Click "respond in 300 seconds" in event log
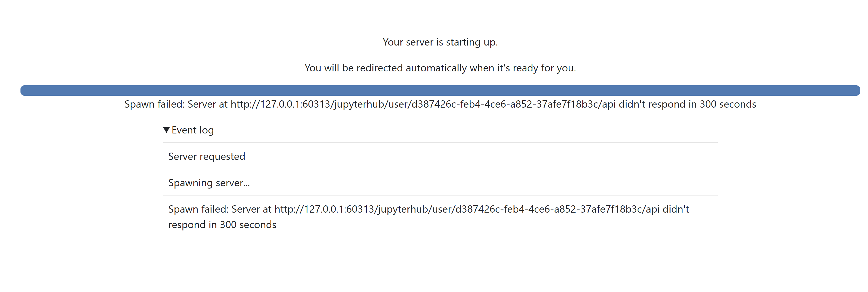The height and width of the screenshot is (292, 868). click(222, 225)
